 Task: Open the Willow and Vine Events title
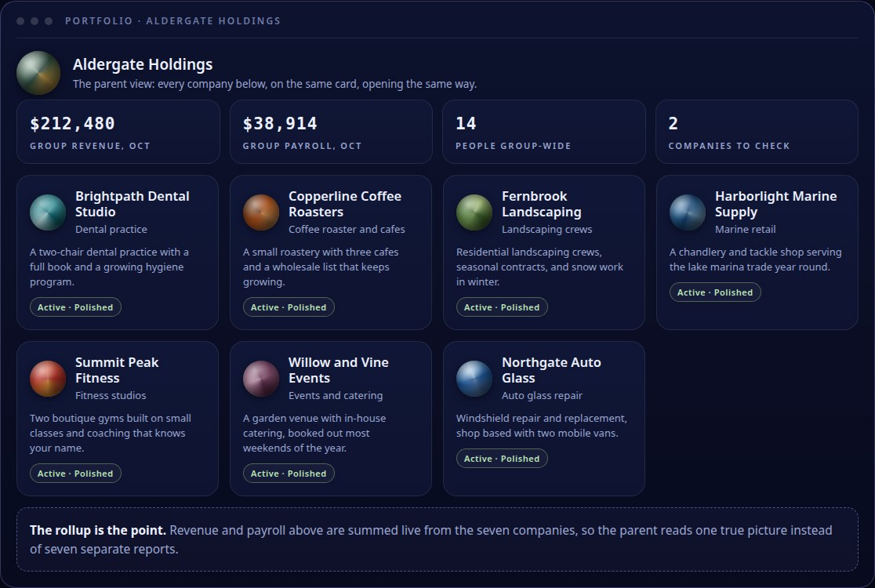point(338,370)
